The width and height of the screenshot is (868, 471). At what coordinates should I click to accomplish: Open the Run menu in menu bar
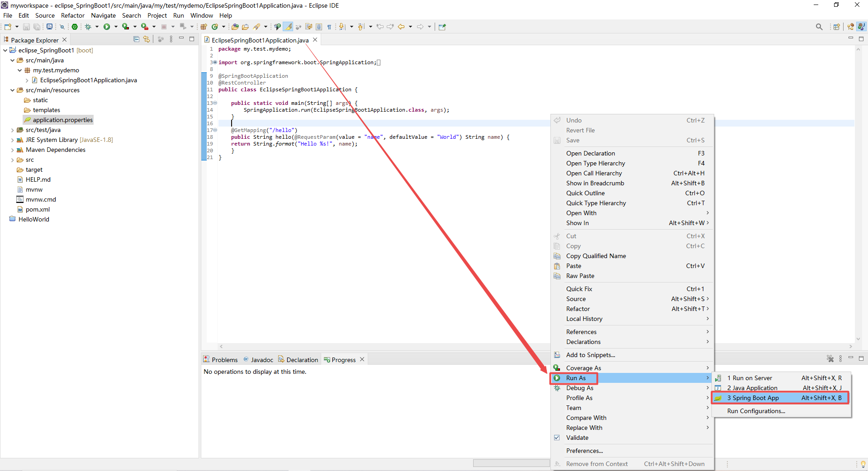(x=179, y=15)
